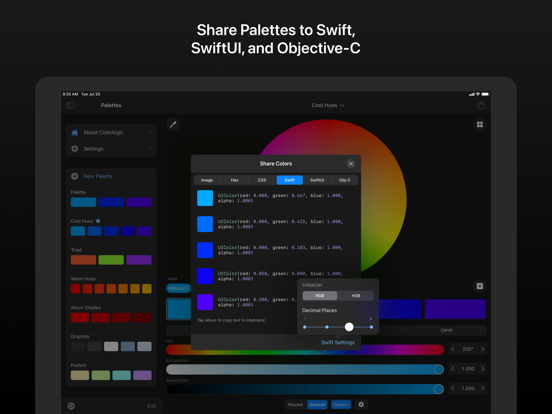Image resolution: width=552 pixels, height=414 pixels.
Task: Open the Cool Hues palette title dropdown
Action: [328, 105]
